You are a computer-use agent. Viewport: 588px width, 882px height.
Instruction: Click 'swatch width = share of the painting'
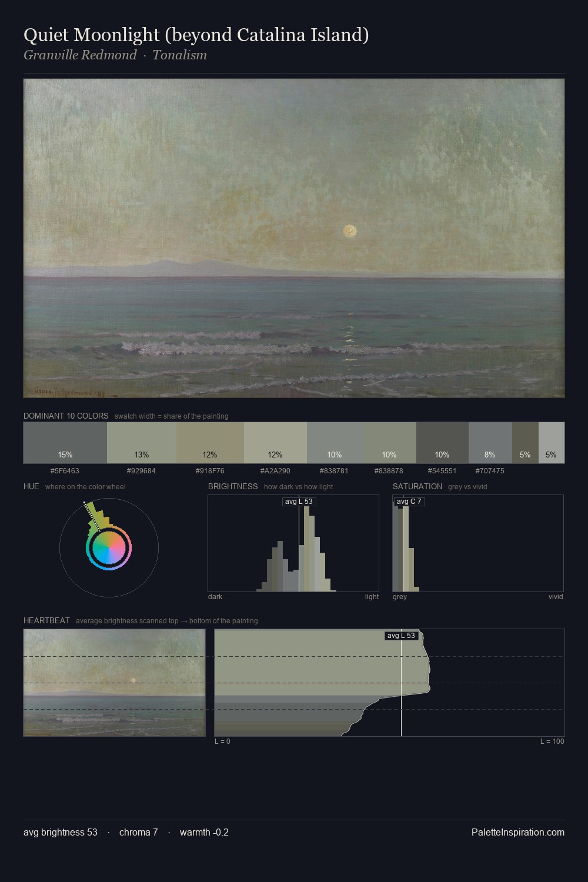(x=172, y=416)
